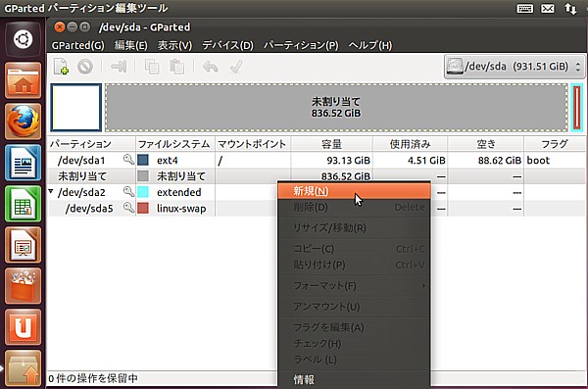Open the パーティション(P) menu
This screenshot has height=389, width=588.
point(301,45)
